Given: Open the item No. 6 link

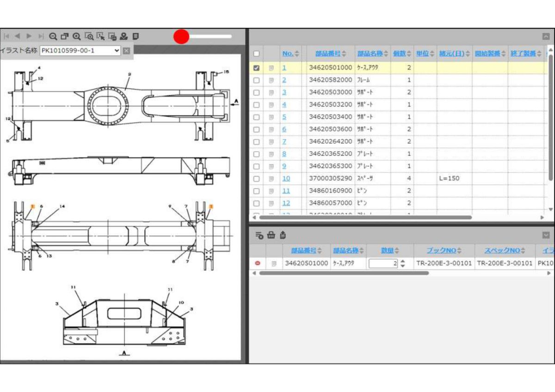Looking at the screenshot, I should 284,129.
